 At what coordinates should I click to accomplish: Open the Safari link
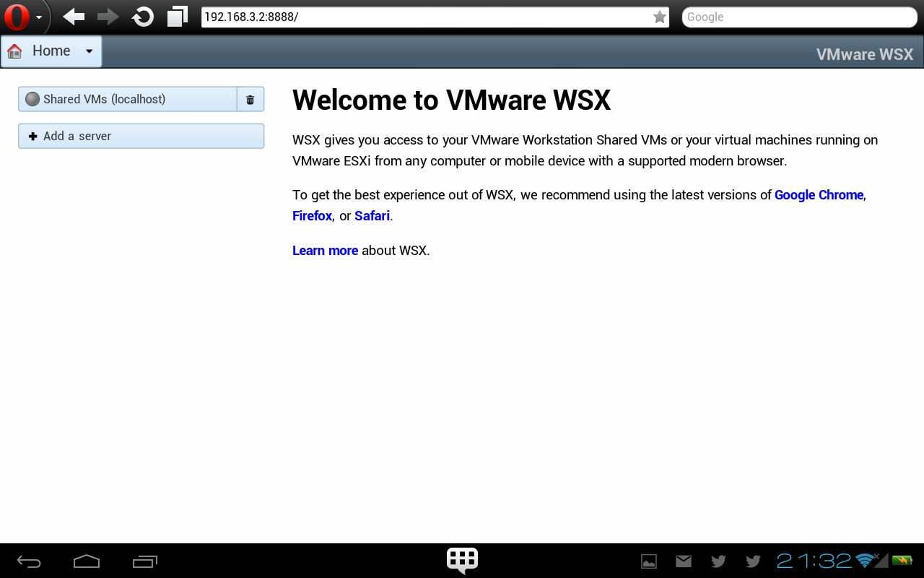pos(372,216)
